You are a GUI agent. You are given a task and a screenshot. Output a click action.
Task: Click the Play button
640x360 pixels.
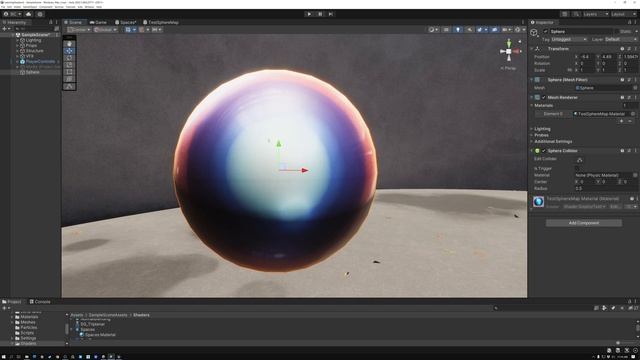coord(309,14)
